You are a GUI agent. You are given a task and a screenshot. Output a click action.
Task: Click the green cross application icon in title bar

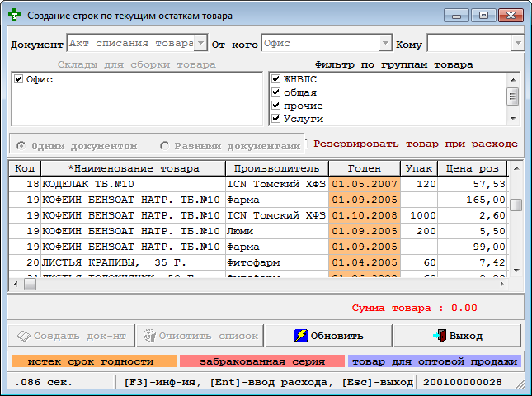(x=15, y=15)
